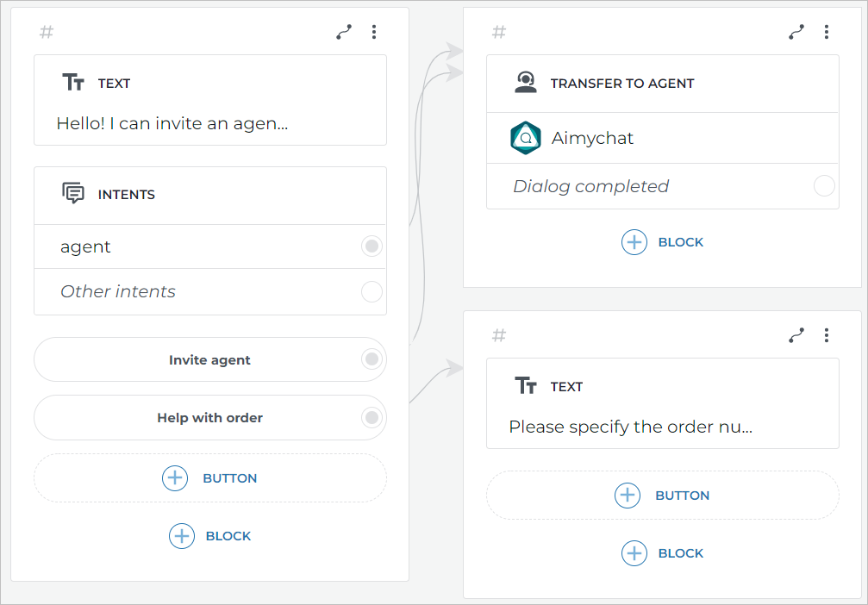This screenshot has width=868, height=605.
Task: Click the Aimychat logo icon
Action: (525, 138)
